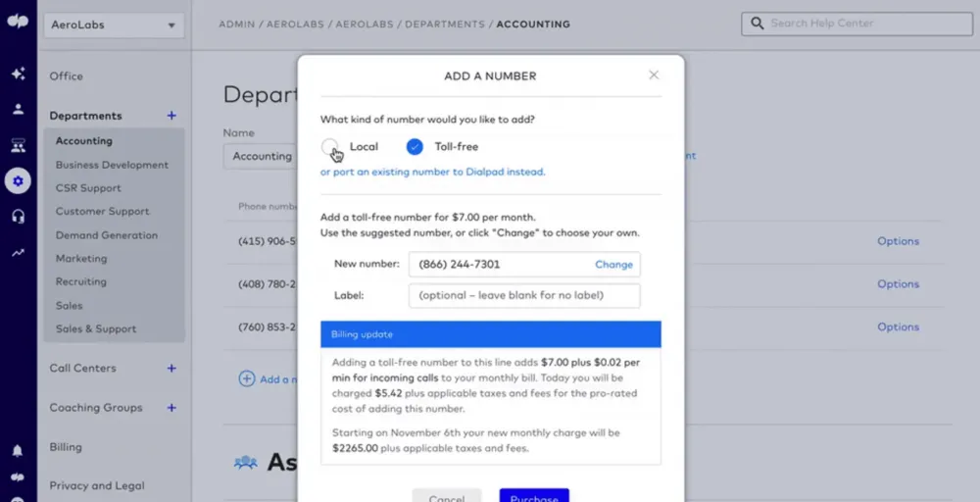
Task: Select the Recruiting department
Action: pos(81,282)
